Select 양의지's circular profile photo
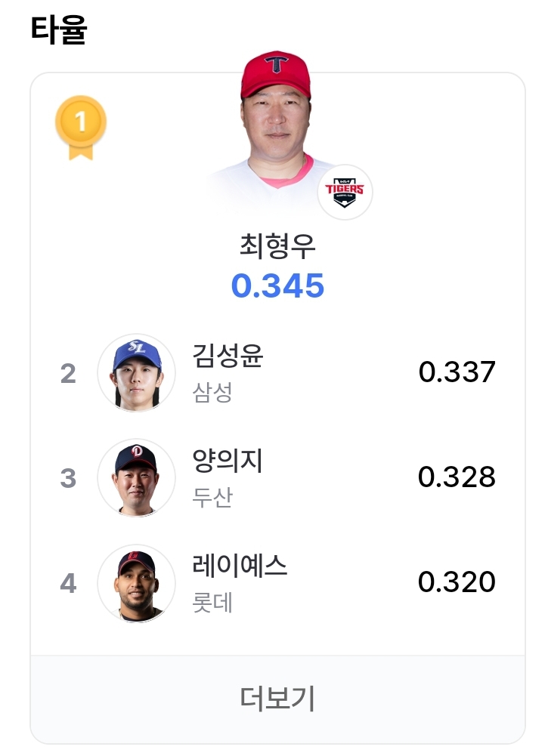The height and width of the screenshot is (756, 545). [136, 477]
